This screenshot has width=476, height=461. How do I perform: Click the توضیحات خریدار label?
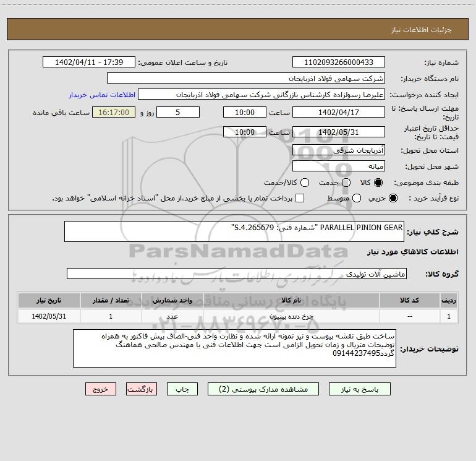[429, 349]
